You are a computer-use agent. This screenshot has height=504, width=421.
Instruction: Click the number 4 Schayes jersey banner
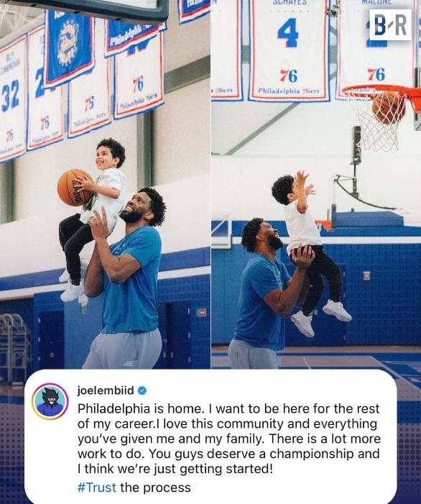pos(289,50)
